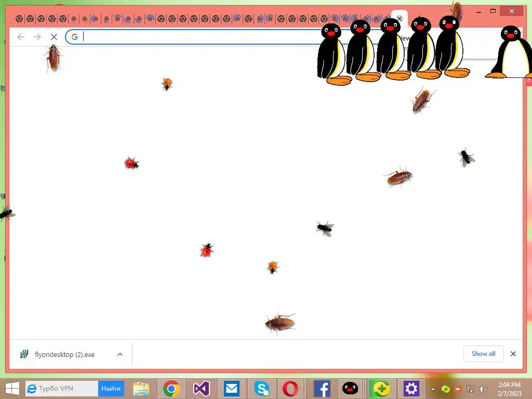Open the network status tray icon
Screen dimensions: 532x399
pyautogui.click(x=471, y=389)
